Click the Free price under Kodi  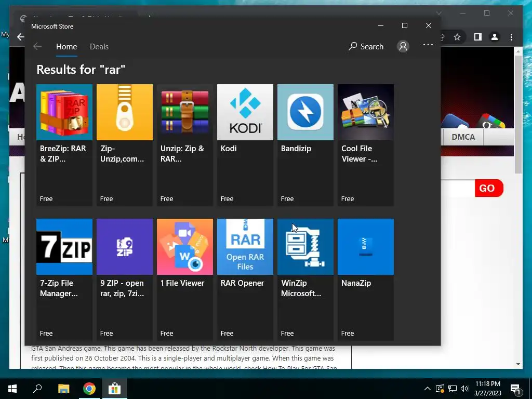point(227,199)
